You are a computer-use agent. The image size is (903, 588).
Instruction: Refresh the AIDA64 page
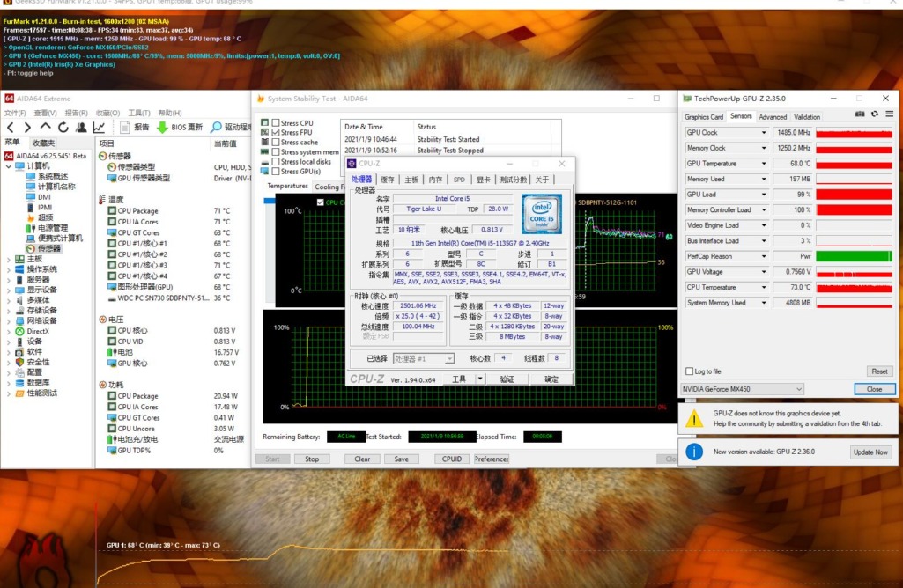(63, 127)
